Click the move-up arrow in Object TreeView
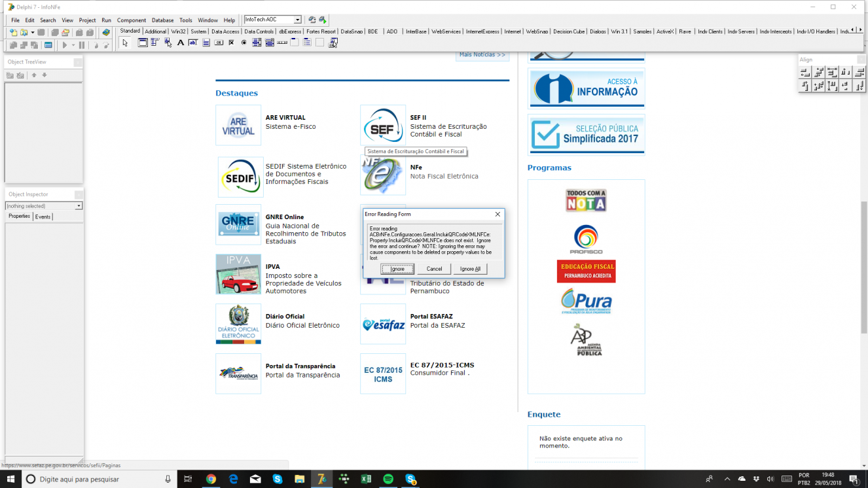 pyautogui.click(x=34, y=75)
